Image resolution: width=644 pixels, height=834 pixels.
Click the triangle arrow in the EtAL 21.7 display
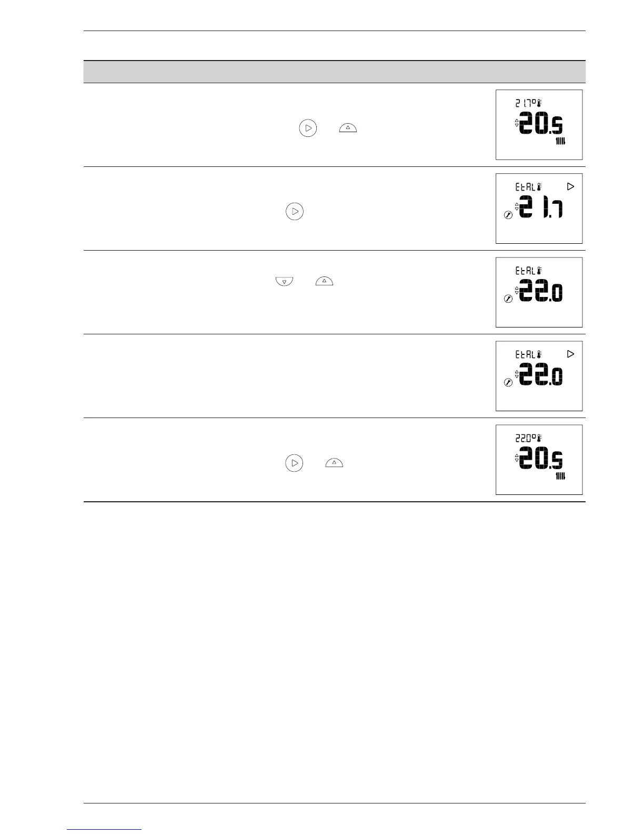570,186
